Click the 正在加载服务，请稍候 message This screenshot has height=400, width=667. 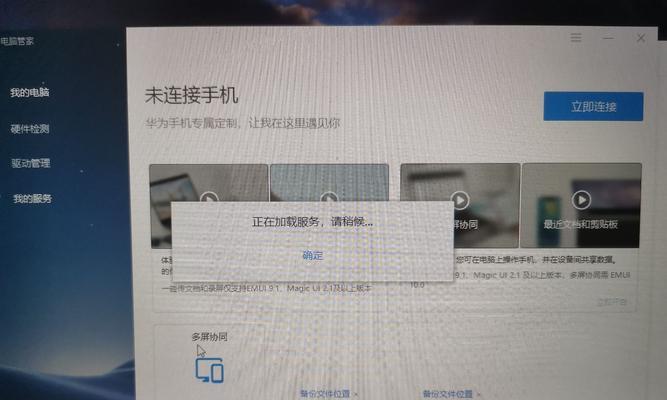coord(313,222)
